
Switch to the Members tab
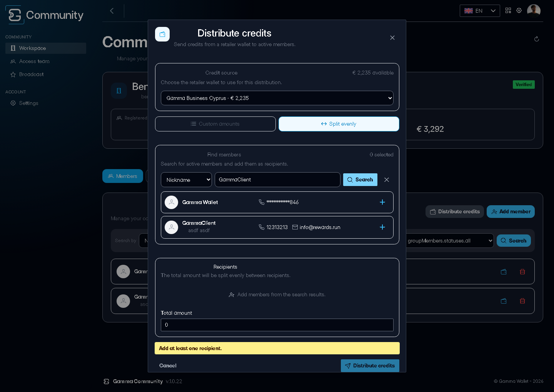coord(123,176)
